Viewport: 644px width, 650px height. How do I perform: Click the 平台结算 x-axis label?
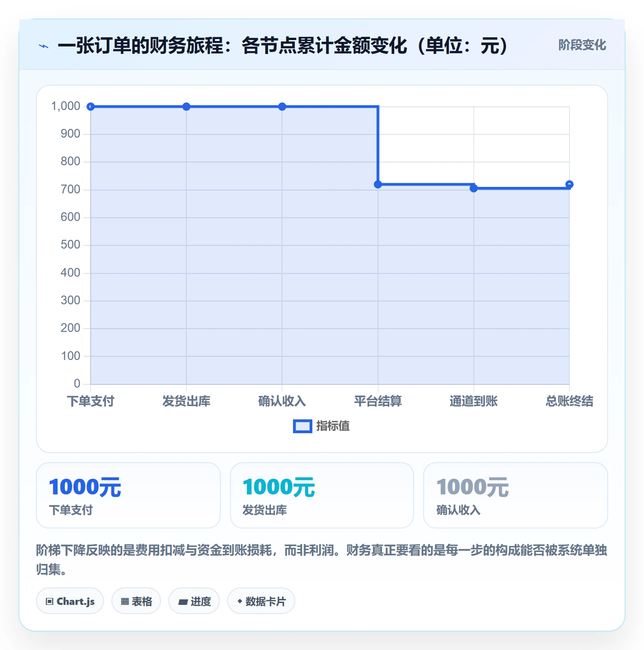[x=378, y=401]
